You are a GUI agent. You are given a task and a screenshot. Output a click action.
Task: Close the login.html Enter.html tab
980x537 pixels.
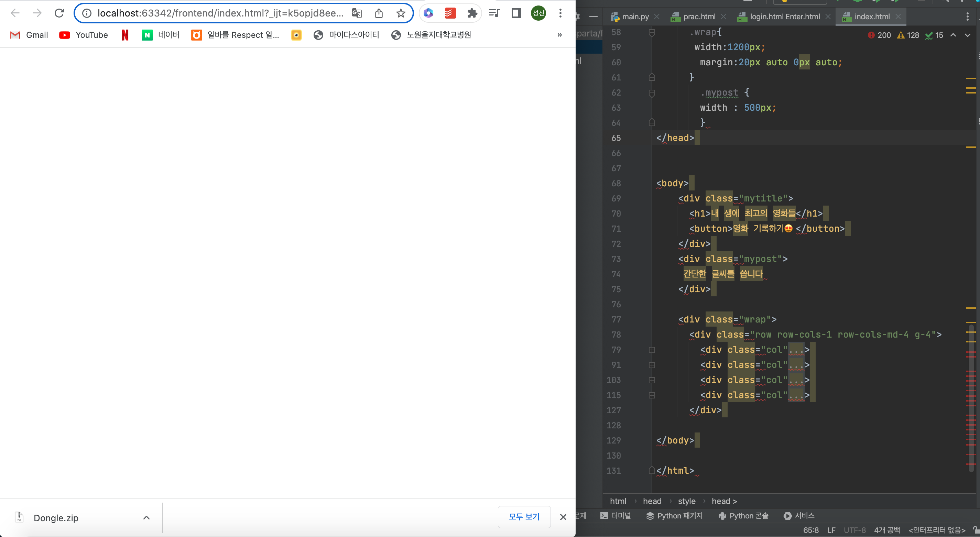click(828, 17)
